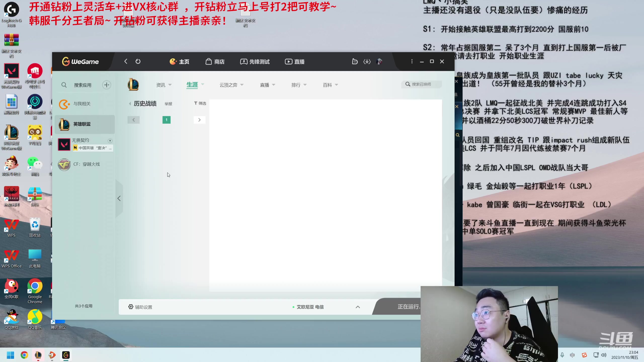Open 辅助设置 settings
The height and width of the screenshot is (362, 644).
[140, 307]
